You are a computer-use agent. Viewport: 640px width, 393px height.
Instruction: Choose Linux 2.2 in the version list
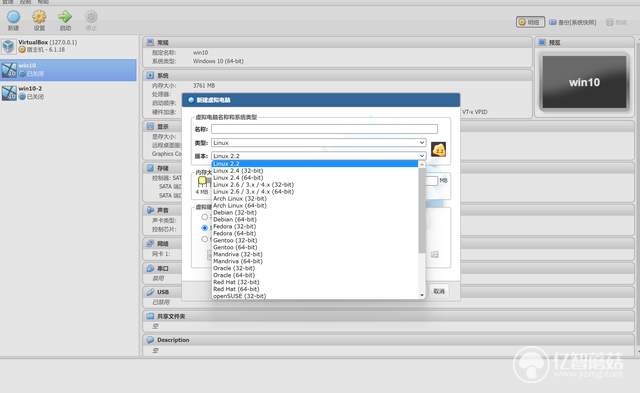(315, 164)
